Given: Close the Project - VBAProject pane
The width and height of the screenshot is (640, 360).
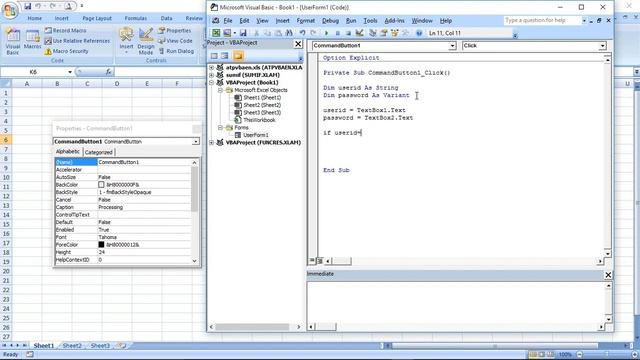Looking at the screenshot, I should (x=298, y=44).
